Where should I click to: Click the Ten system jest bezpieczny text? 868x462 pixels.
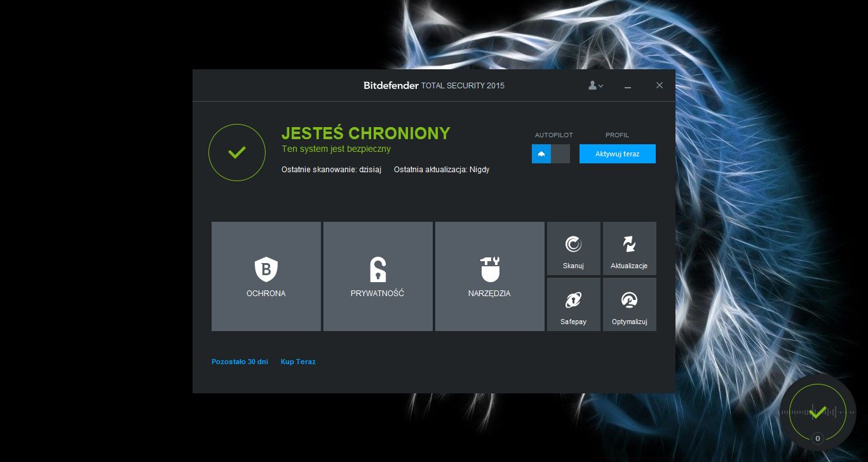tap(336, 149)
